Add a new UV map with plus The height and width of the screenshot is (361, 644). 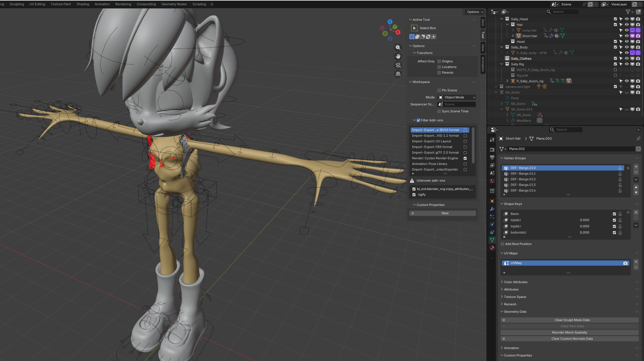636,262
